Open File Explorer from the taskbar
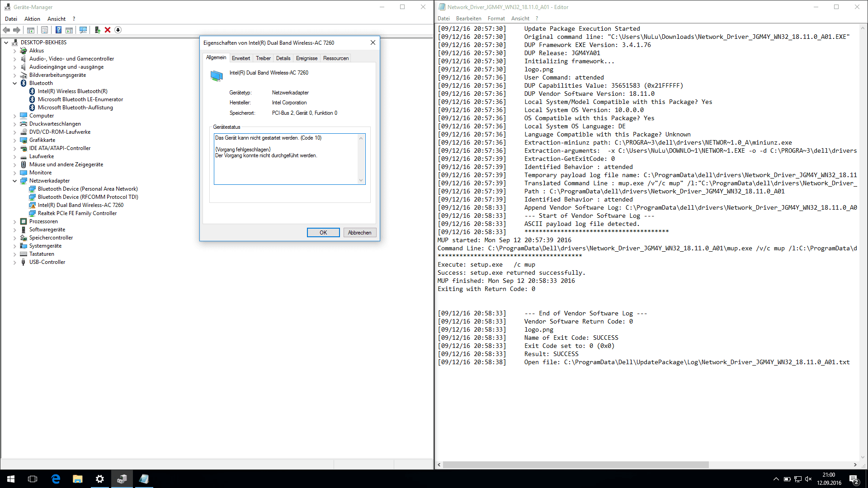The width and height of the screenshot is (868, 488). coord(78,479)
